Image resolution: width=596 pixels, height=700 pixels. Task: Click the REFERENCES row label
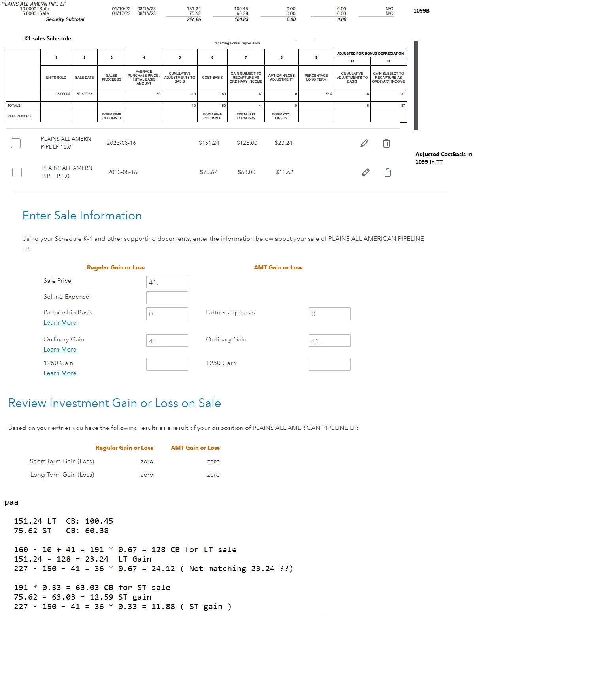coord(19,116)
